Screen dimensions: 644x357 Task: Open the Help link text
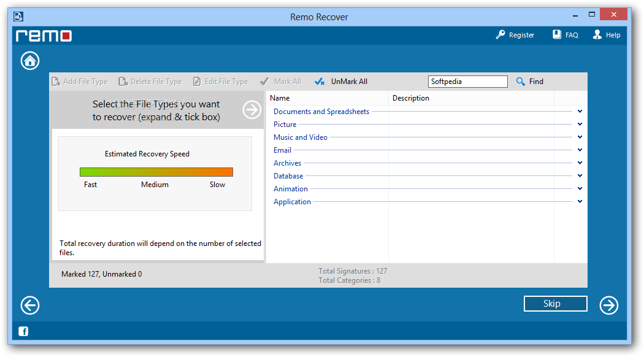613,36
